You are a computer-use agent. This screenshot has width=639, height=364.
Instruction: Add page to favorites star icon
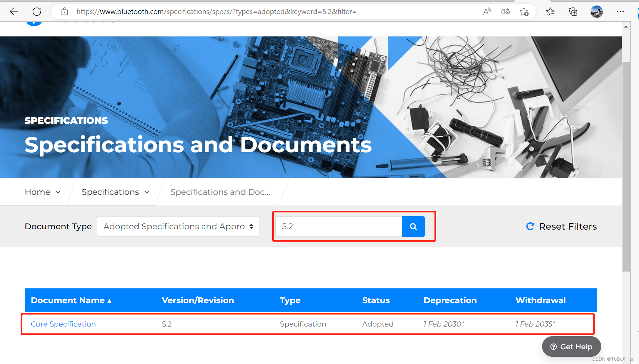(524, 12)
